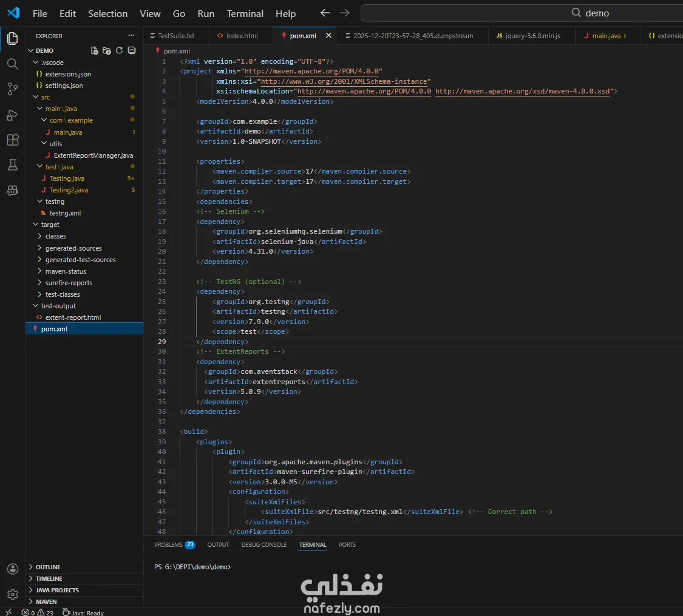Go back with the left arrow

pyautogui.click(x=325, y=13)
